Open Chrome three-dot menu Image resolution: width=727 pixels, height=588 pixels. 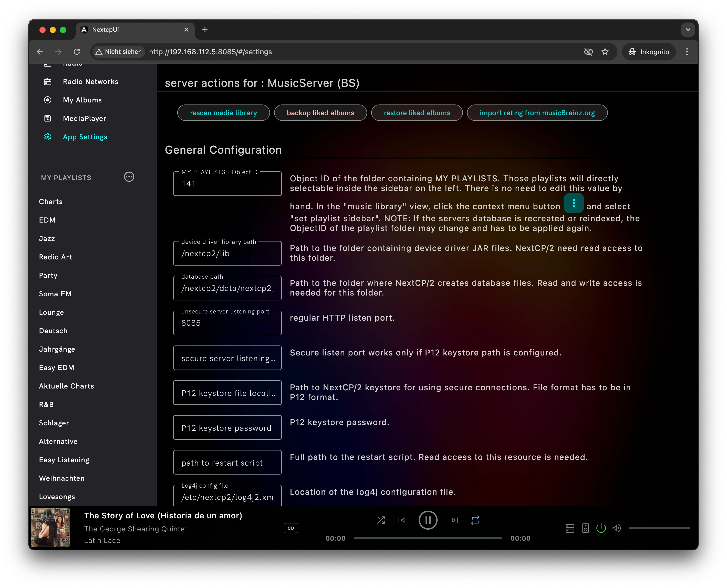point(687,52)
